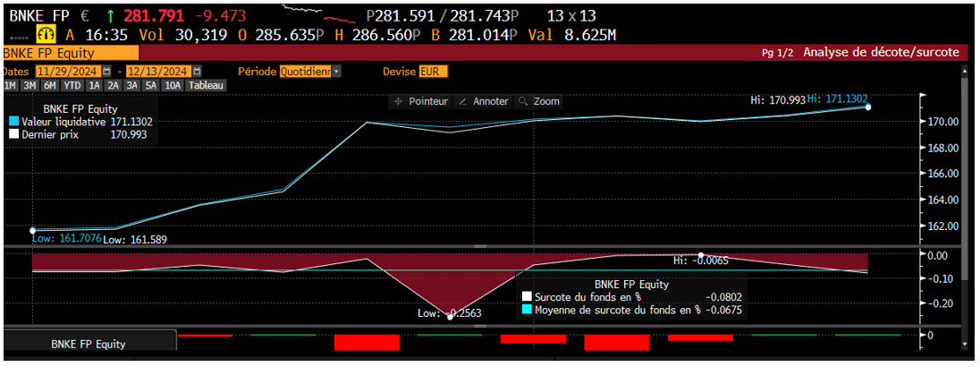Viewport: 980px width, 367px height.
Task: Open the start date calendar picker
Action: point(107,72)
